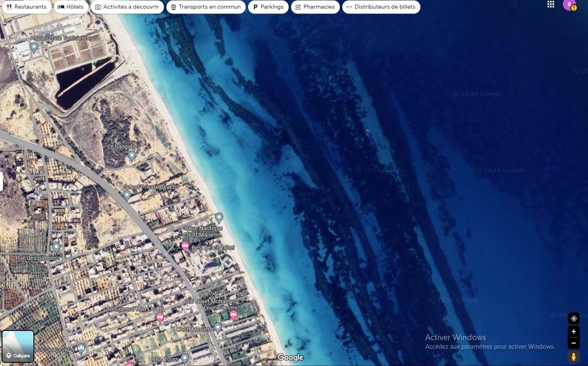
Task: Open the Le bangalo place marker
Action: [132, 156]
